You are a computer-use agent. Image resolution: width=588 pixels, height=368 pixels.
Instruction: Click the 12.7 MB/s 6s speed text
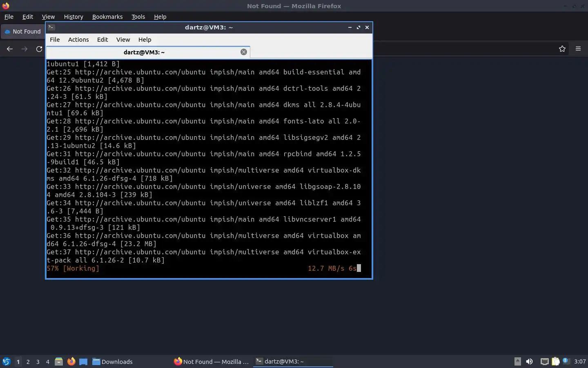click(x=332, y=268)
